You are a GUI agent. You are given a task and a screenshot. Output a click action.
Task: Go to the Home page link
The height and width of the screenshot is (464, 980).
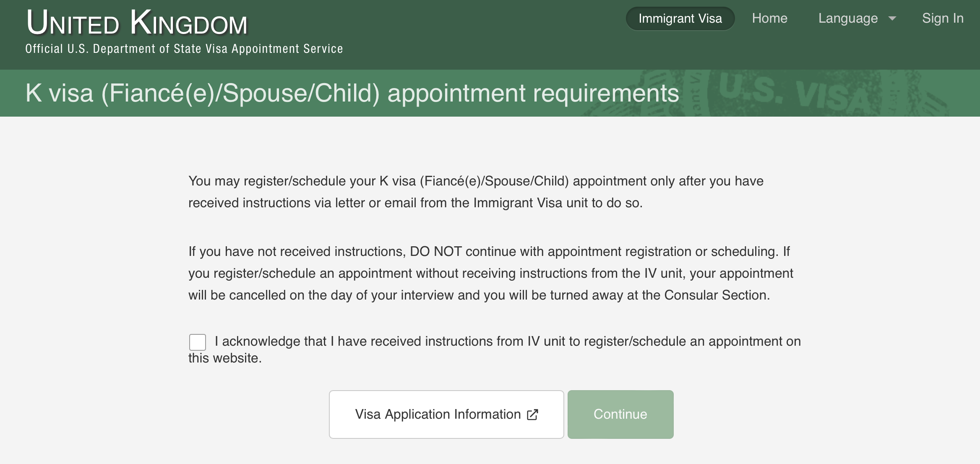(x=769, y=18)
